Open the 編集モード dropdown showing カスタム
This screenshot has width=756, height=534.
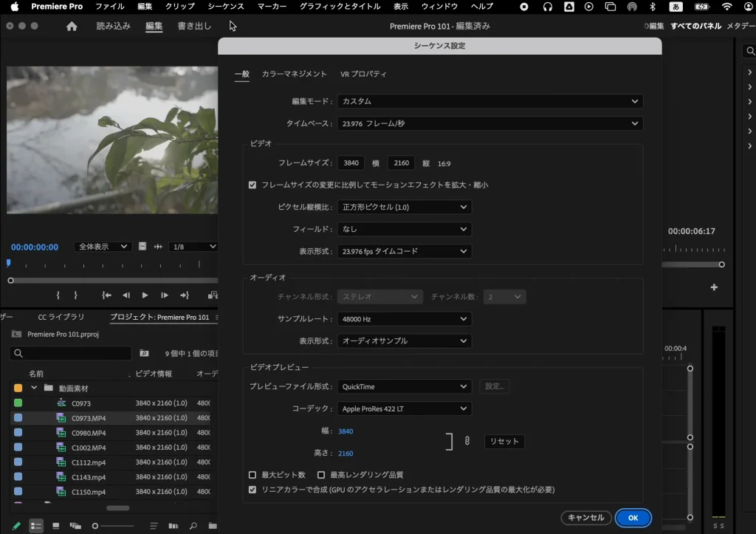coord(489,101)
